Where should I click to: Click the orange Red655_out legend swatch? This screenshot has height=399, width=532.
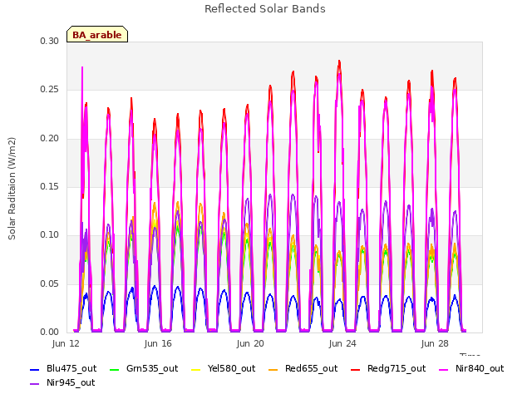pos(273,369)
